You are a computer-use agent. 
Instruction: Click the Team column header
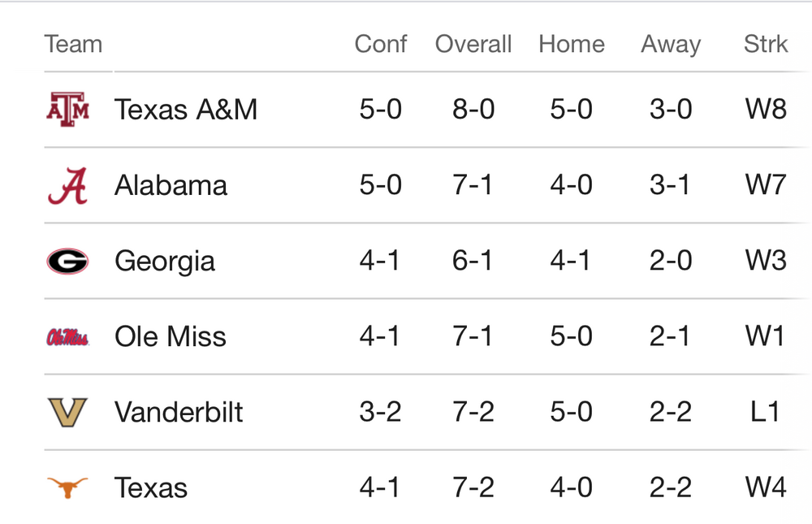tap(73, 44)
